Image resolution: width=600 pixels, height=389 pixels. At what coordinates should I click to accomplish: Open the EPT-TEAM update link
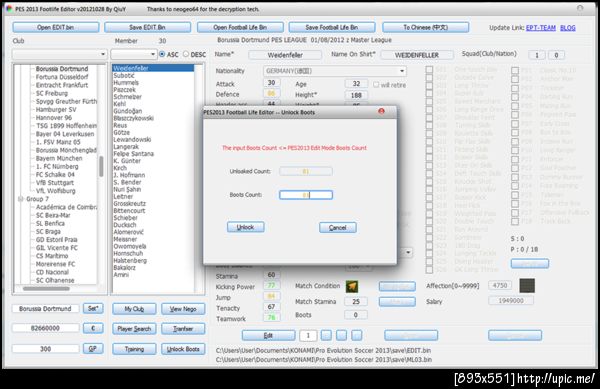[541, 28]
